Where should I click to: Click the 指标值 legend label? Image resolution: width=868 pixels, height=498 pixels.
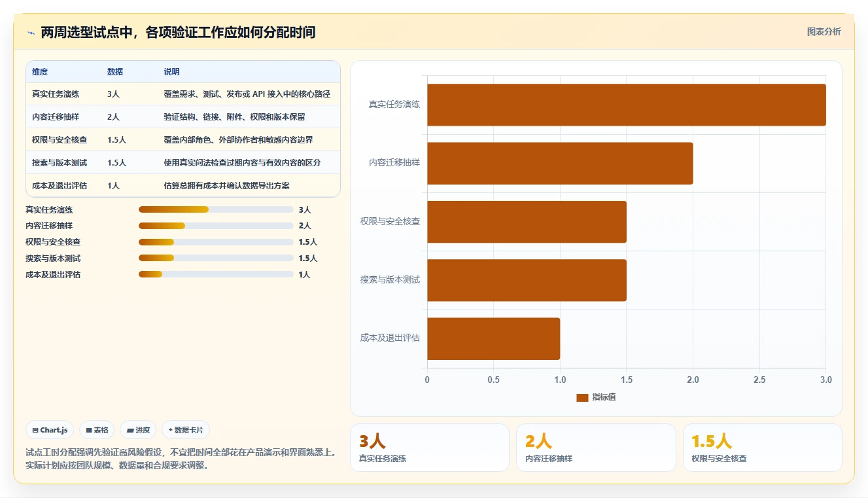[604, 397]
